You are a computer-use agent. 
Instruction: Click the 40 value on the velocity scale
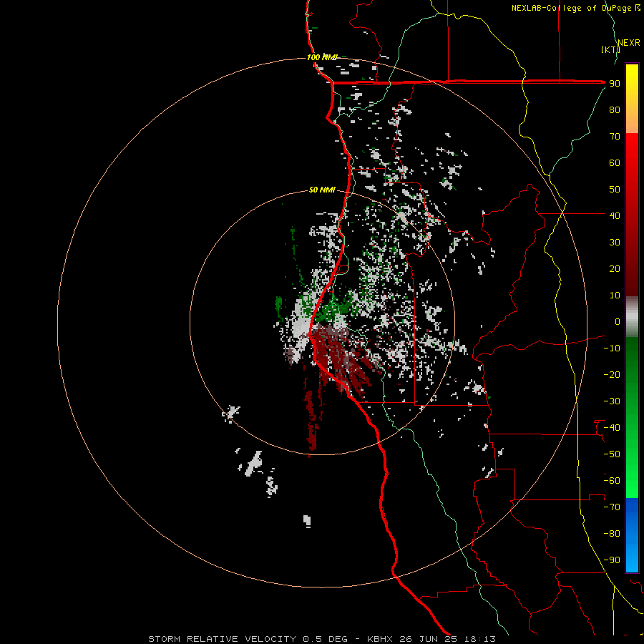615,215
